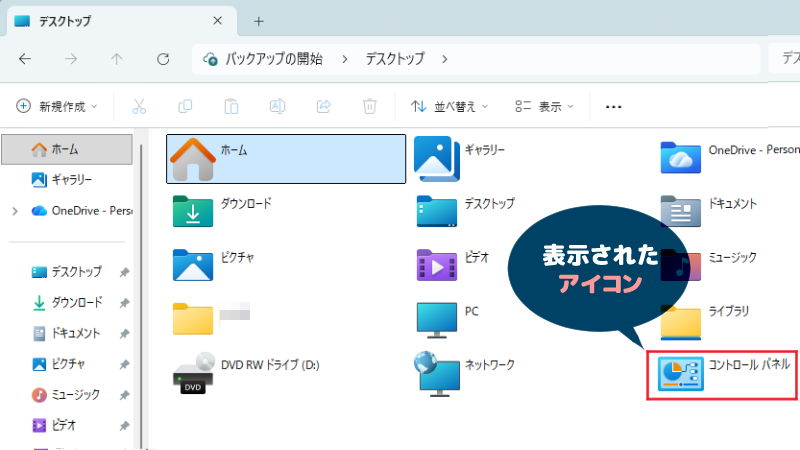The height and width of the screenshot is (450, 800).
Task: Unpin ダウンロード via its pin icon
Action: click(x=124, y=303)
